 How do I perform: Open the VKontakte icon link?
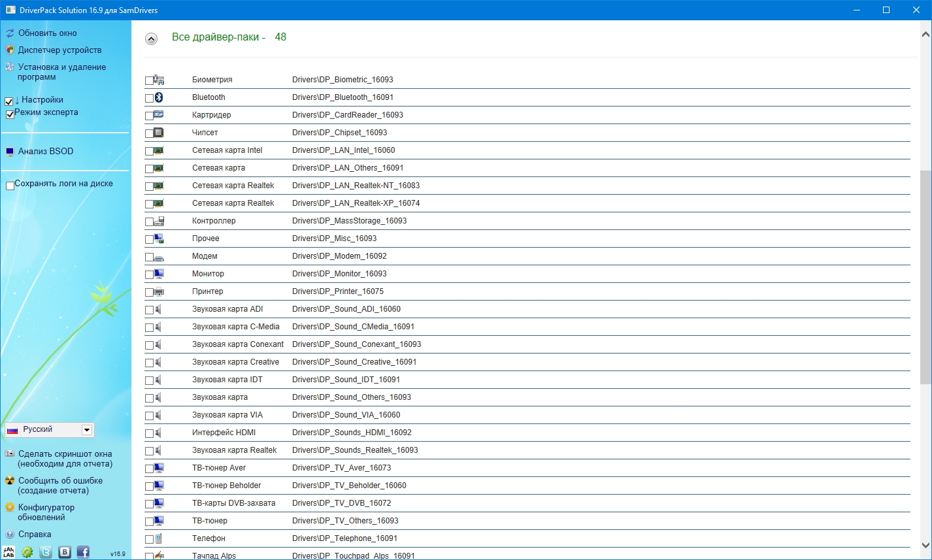pos(65,552)
